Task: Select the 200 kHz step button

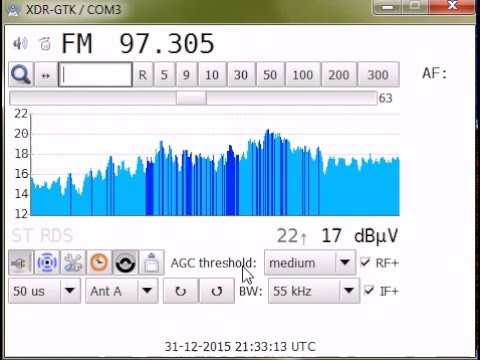Action: point(339,75)
